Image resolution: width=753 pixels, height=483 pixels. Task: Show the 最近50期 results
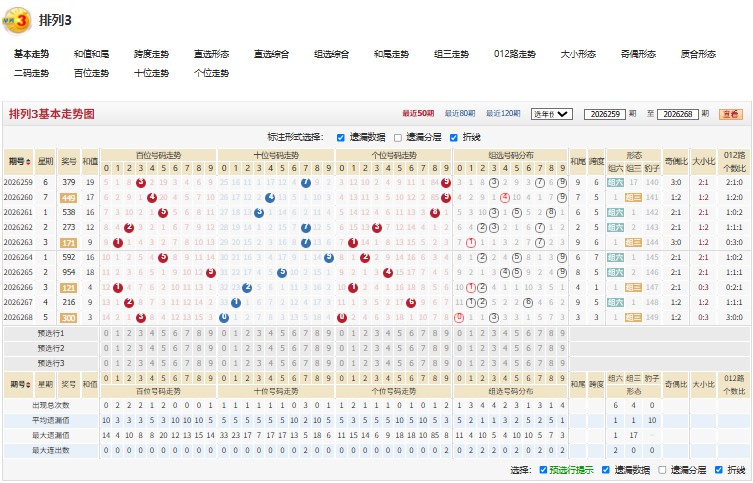tap(418, 114)
